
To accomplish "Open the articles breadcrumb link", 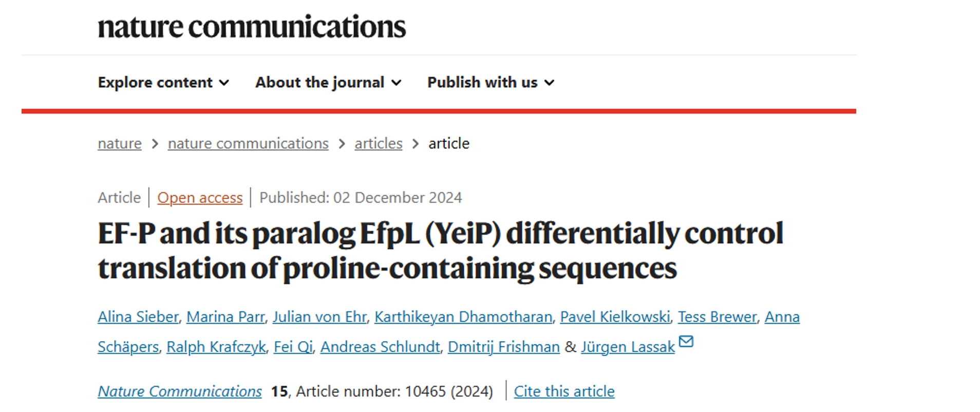I will pyautogui.click(x=379, y=143).
